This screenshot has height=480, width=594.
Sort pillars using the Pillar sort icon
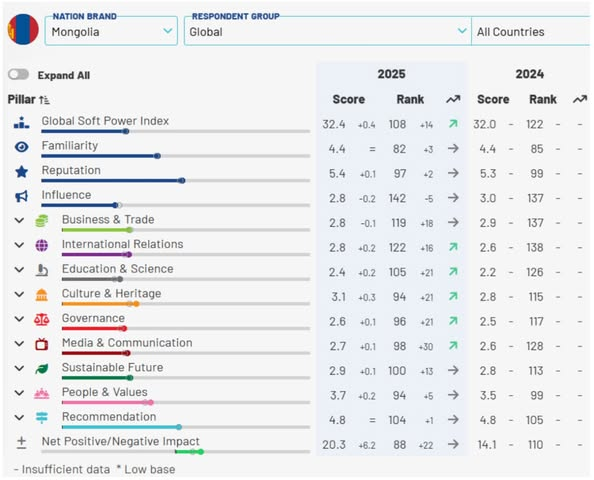pyautogui.click(x=44, y=100)
